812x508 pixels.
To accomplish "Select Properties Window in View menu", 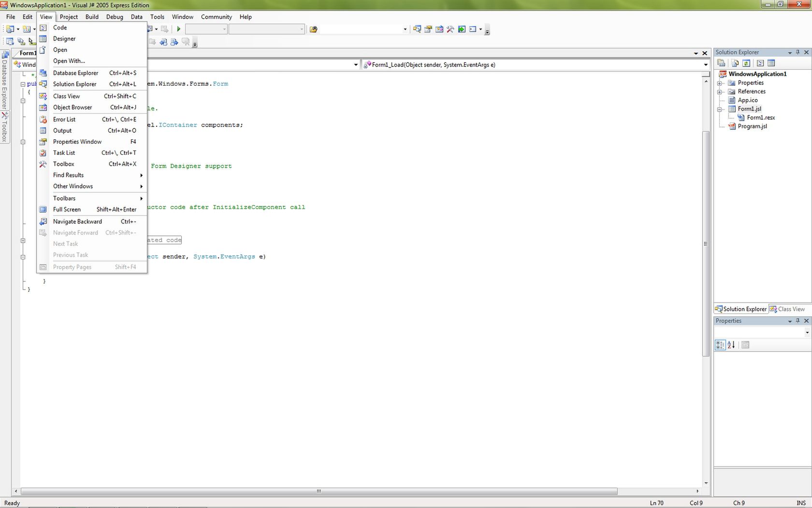I will (x=92, y=142).
